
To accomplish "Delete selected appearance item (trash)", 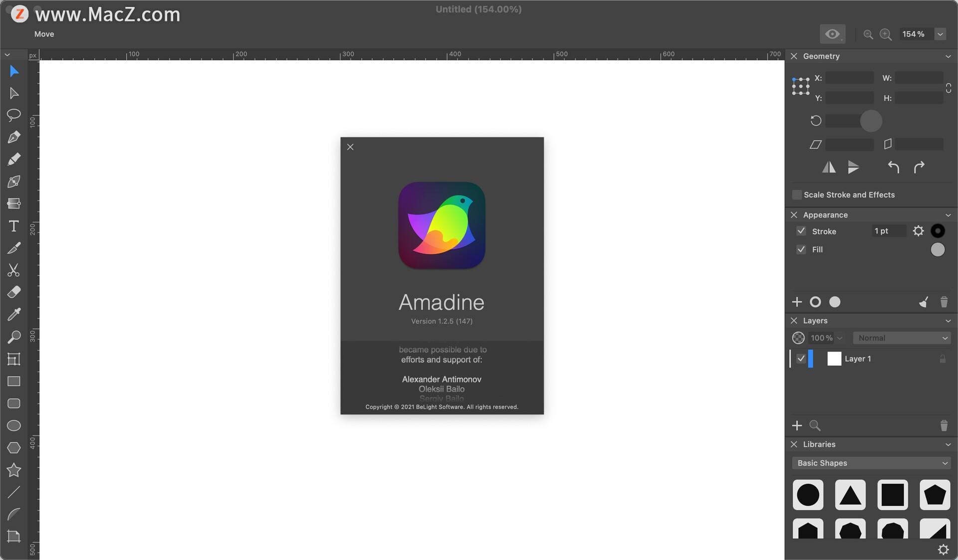I will [x=944, y=302].
